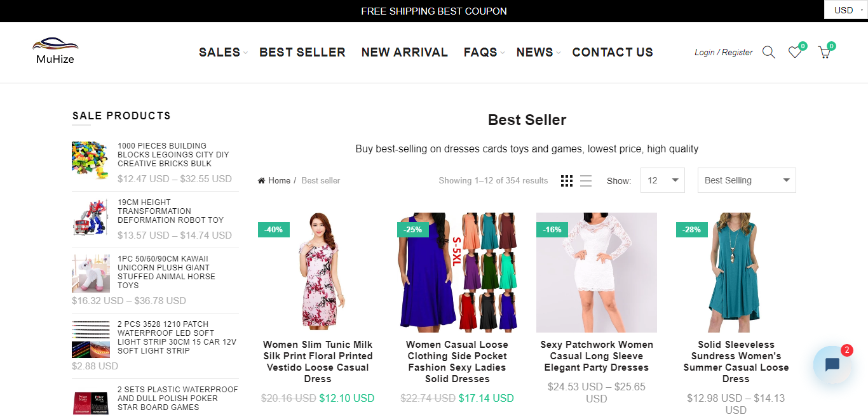Open Women Casual Loose Clothing dress title
The width and height of the screenshot is (868, 417).
tap(457, 362)
